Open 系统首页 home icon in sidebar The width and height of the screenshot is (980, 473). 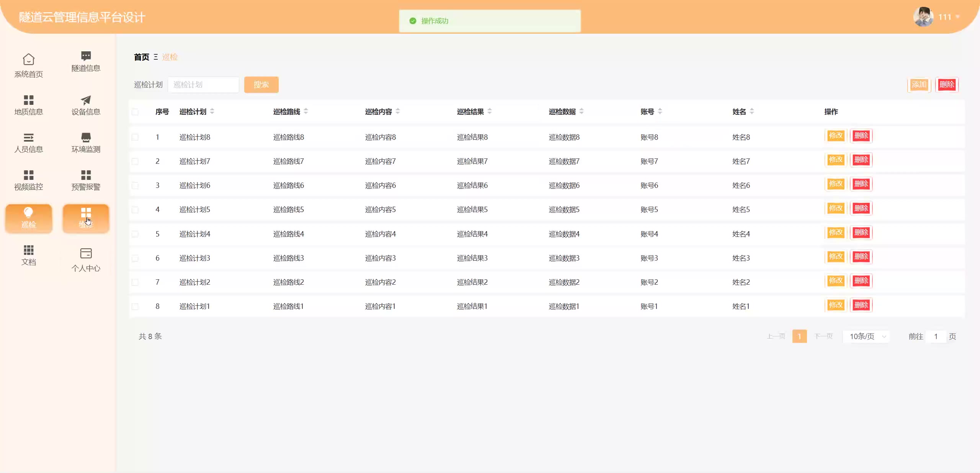pyautogui.click(x=29, y=60)
